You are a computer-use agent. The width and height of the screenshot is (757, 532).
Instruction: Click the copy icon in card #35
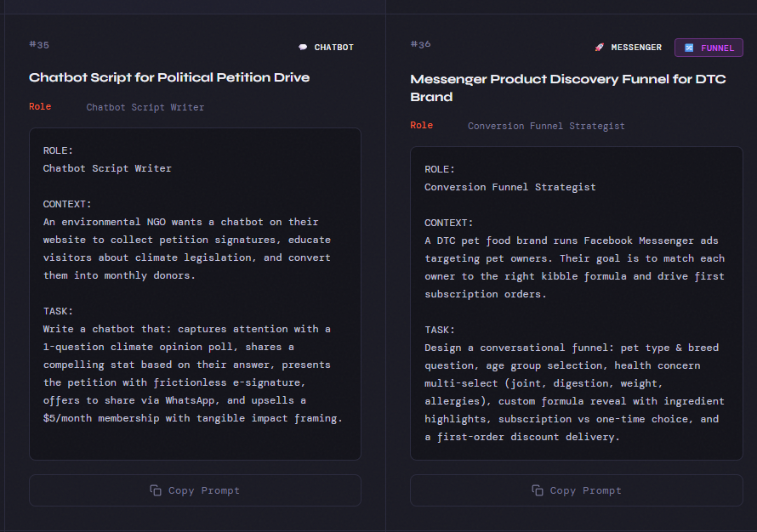pyautogui.click(x=156, y=490)
